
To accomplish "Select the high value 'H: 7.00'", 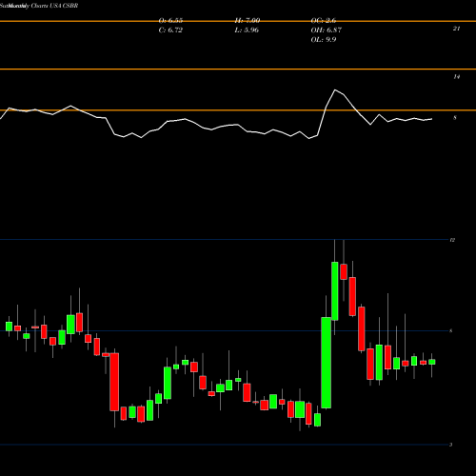I will click(248, 21).
